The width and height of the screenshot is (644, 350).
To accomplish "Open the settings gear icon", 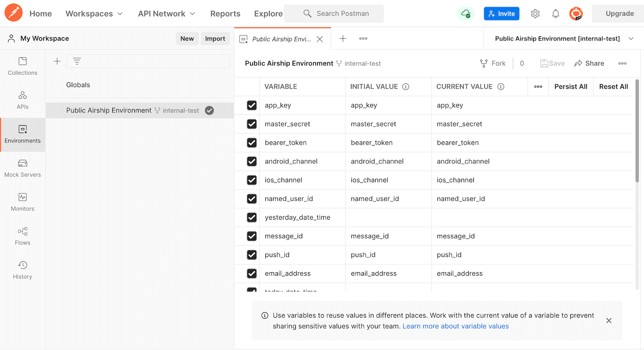I will [535, 14].
